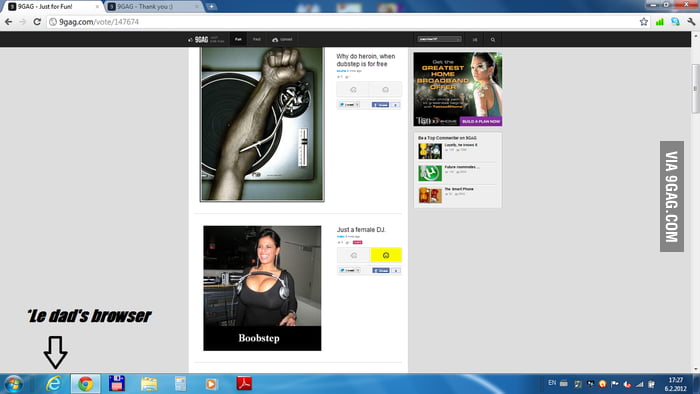Click the vertical scrollbar thumb of the page

point(695,88)
